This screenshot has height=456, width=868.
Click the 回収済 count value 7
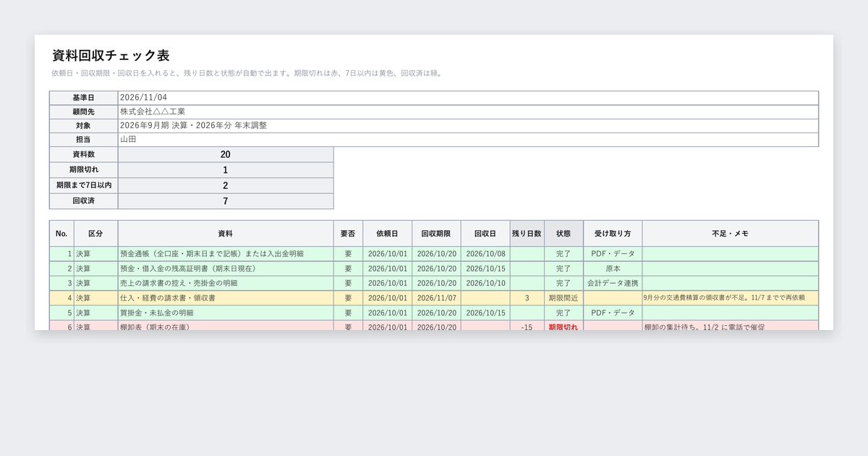pos(226,201)
